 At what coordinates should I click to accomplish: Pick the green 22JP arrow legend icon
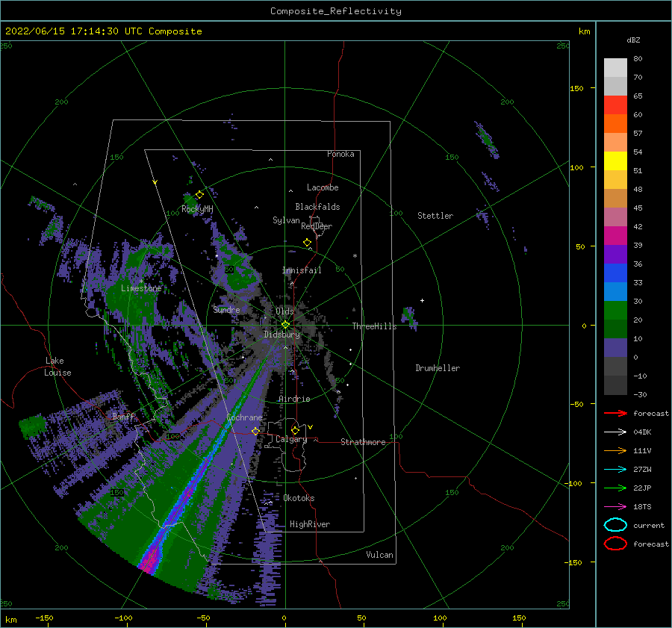[x=615, y=488]
